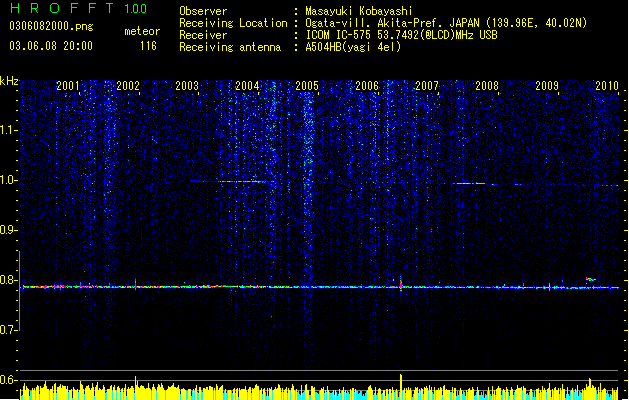Click the bright echo segment near 2008
Image resolution: width=629 pixels, height=400 pixels.
(x=469, y=183)
